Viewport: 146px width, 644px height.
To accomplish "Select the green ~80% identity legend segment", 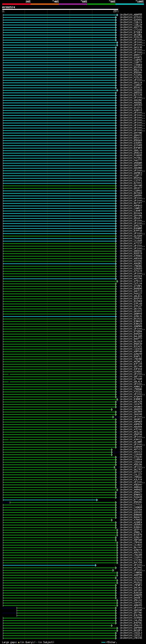I will pos(101,4).
